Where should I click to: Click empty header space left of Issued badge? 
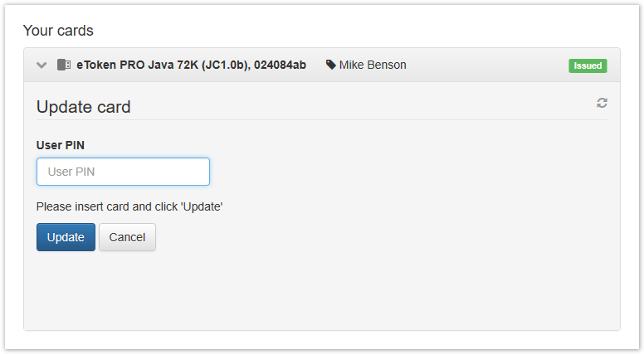point(490,65)
